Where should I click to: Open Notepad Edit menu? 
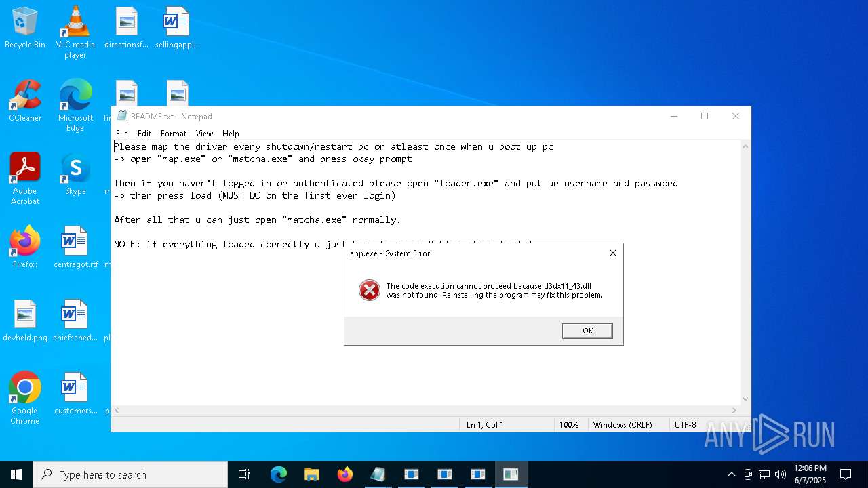coord(144,134)
